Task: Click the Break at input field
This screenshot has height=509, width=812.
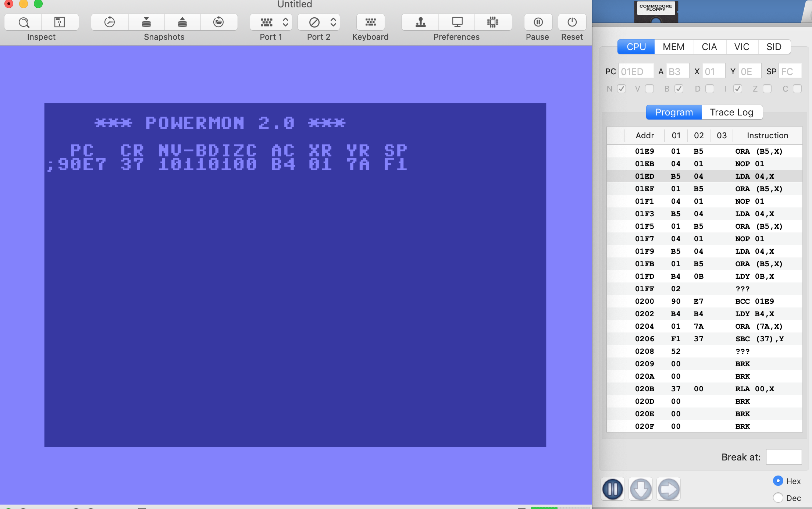Action: point(784,456)
